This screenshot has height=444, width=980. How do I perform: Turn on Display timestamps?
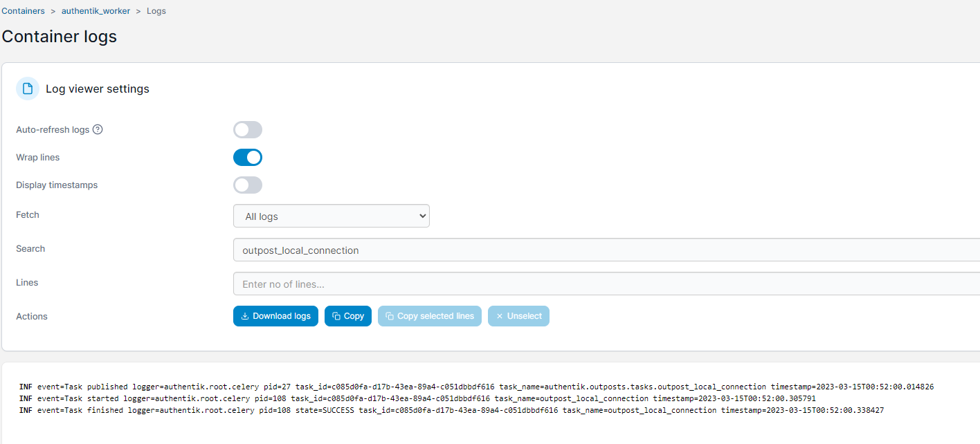point(248,185)
